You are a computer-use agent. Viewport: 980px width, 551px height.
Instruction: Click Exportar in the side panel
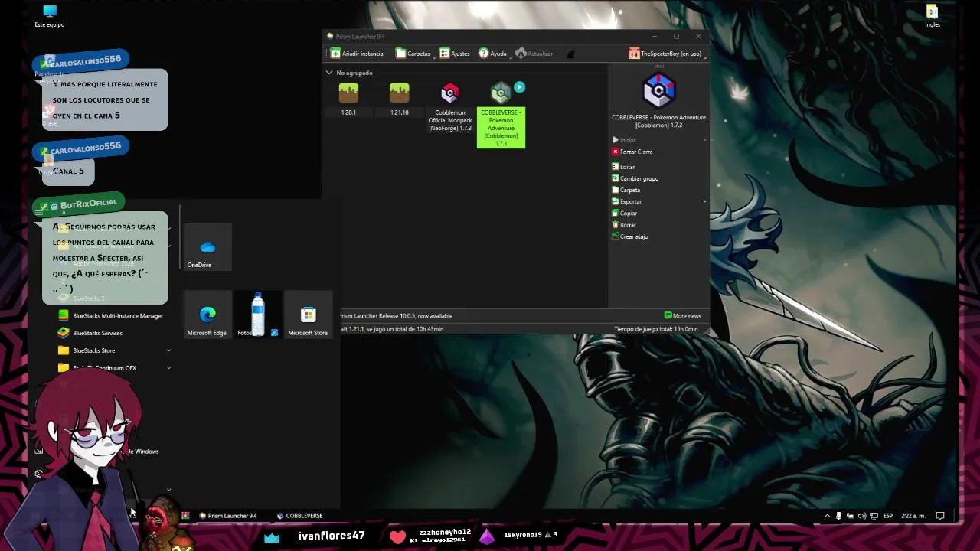(x=626, y=201)
